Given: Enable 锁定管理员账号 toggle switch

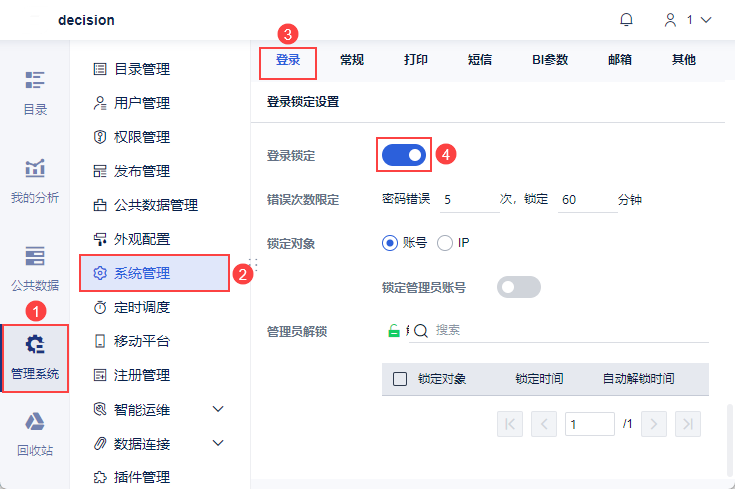Looking at the screenshot, I should pyautogui.click(x=519, y=288).
